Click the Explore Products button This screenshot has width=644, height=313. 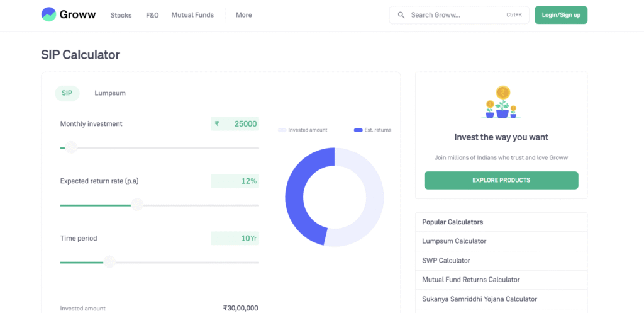point(501,180)
